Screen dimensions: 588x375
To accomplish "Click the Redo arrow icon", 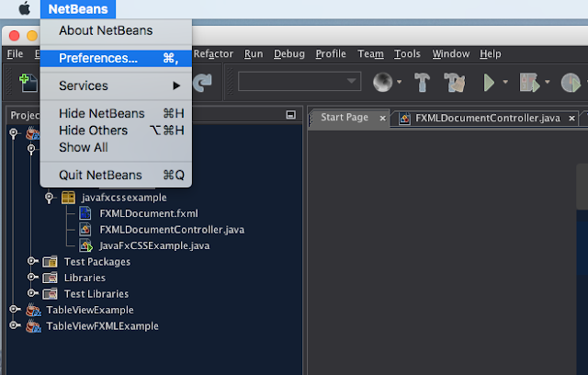I will click(202, 83).
